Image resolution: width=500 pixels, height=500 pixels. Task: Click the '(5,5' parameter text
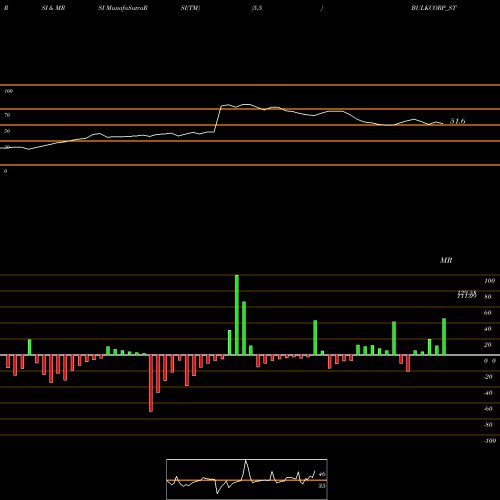257,8
